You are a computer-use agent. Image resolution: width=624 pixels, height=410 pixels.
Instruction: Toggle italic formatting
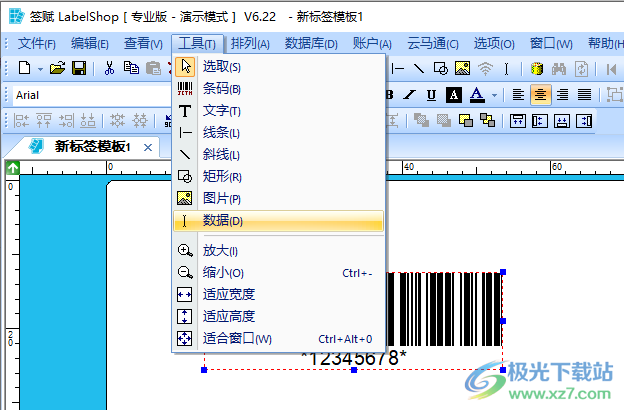click(409, 95)
